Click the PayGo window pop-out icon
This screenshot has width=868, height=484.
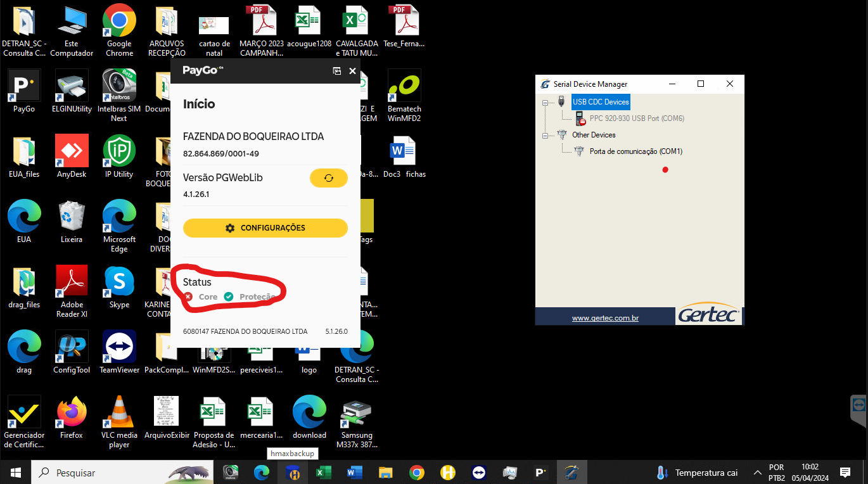(337, 71)
